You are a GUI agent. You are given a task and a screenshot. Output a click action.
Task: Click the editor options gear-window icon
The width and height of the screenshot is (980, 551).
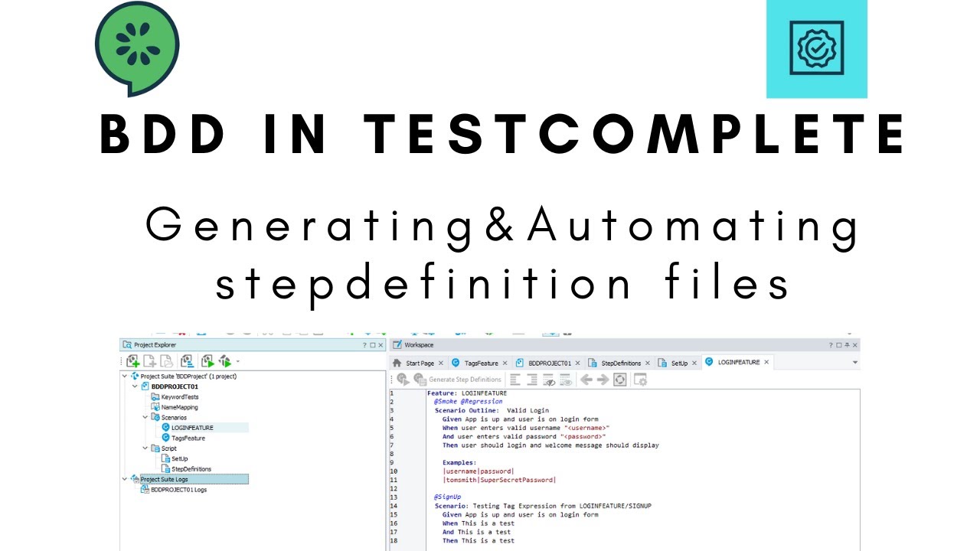click(640, 380)
